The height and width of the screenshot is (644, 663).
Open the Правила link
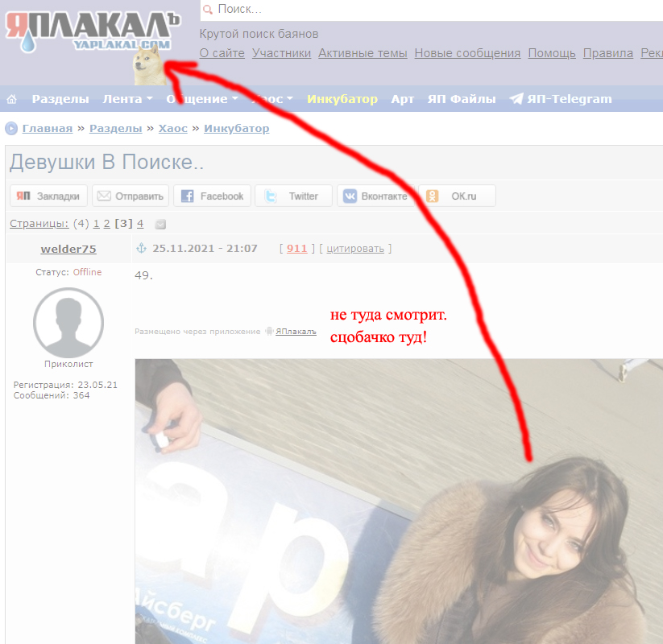point(608,53)
